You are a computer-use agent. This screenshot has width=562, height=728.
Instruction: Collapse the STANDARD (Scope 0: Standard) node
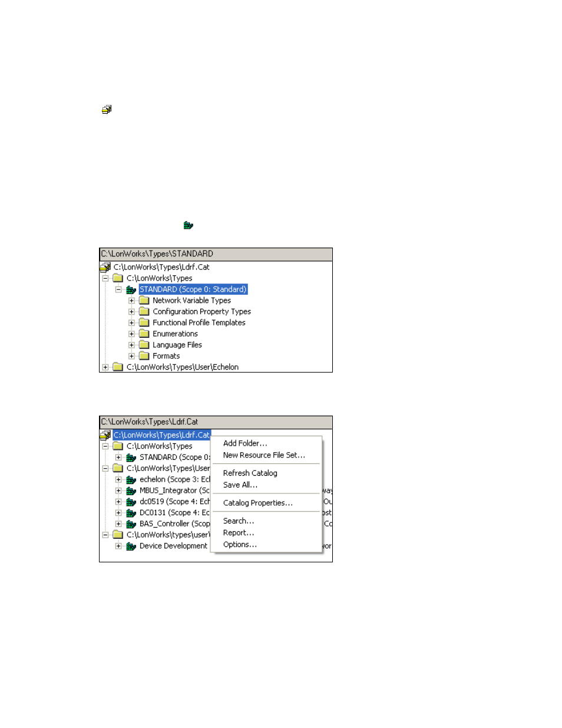118,289
